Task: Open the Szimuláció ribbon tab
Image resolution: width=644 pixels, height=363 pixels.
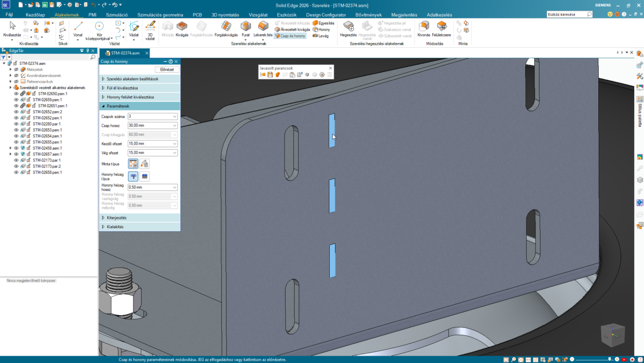Action: (x=117, y=15)
